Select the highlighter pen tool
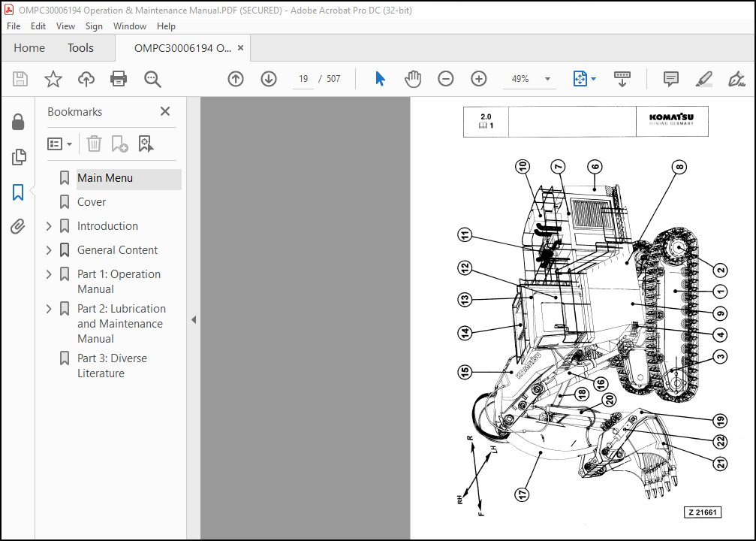The height and width of the screenshot is (541, 756). pos(704,79)
